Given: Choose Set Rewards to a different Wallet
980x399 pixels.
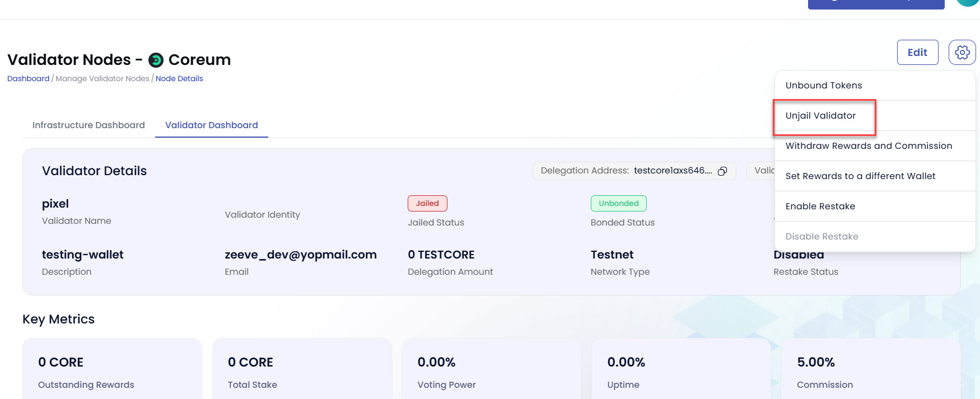Looking at the screenshot, I should pos(860,176).
